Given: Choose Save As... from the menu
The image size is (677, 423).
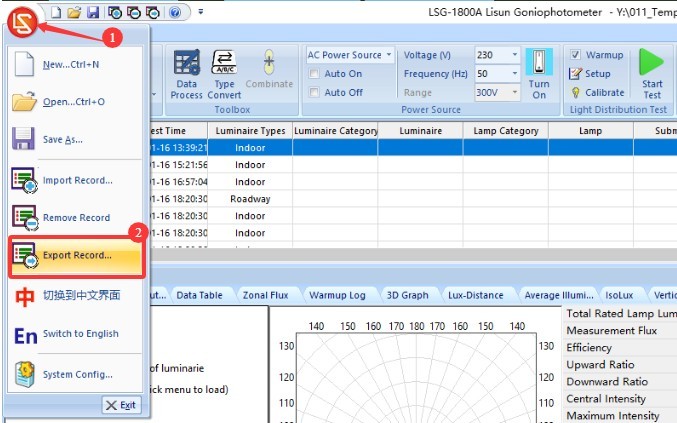Looking at the screenshot, I should pyautogui.click(x=75, y=139).
